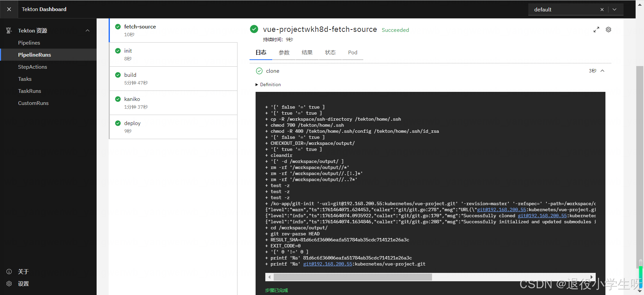Switch to the 结果 tab

pyautogui.click(x=307, y=53)
